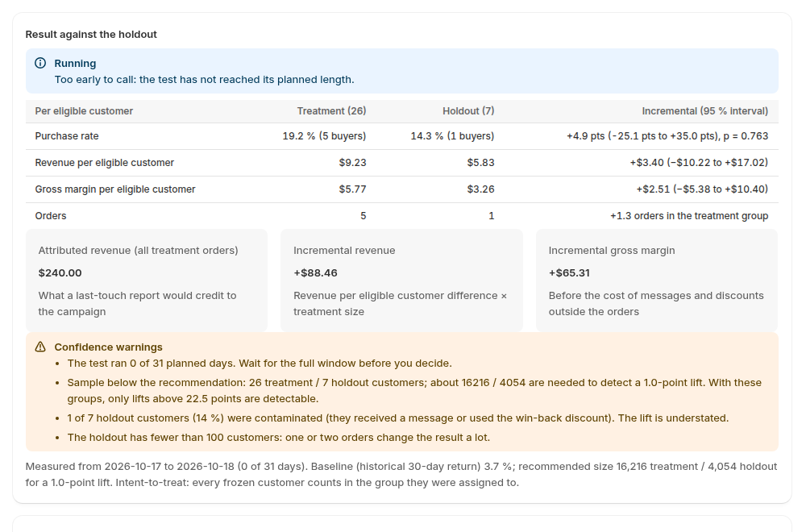Click the '$3.26' holdout margin cell

point(480,189)
